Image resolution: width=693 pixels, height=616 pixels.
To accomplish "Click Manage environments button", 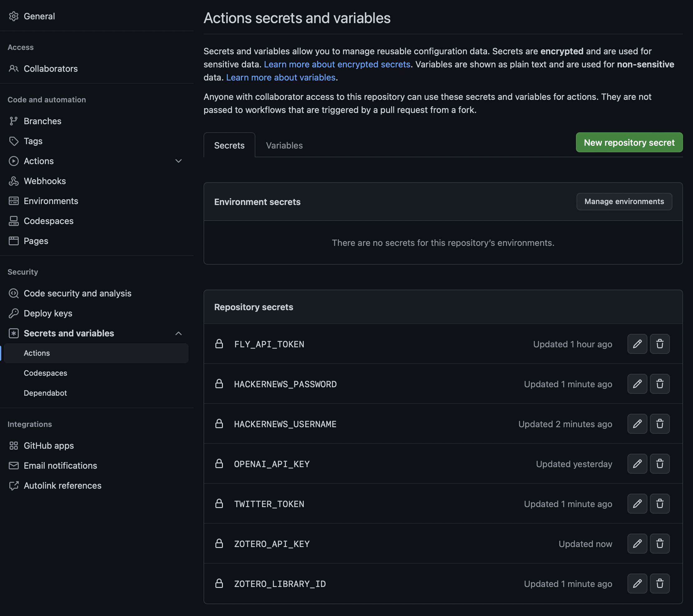I will tap(624, 202).
